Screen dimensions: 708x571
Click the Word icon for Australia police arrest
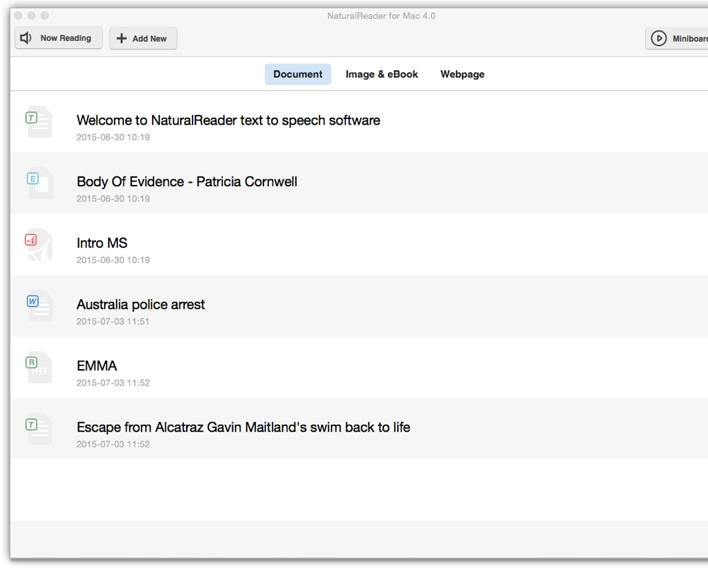[39, 306]
